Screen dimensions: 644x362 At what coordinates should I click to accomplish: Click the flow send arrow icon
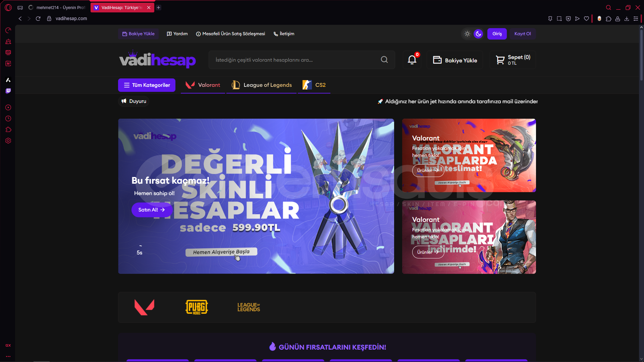(577, 19)
